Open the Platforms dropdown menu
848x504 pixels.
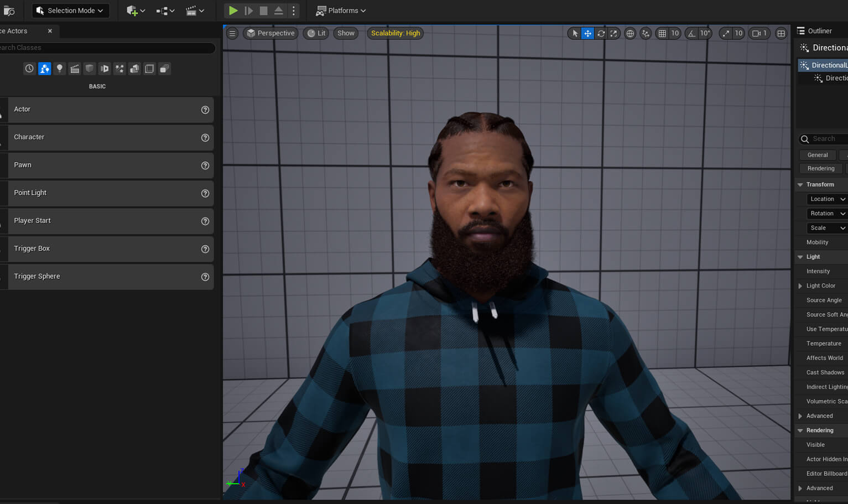[341, 11]
